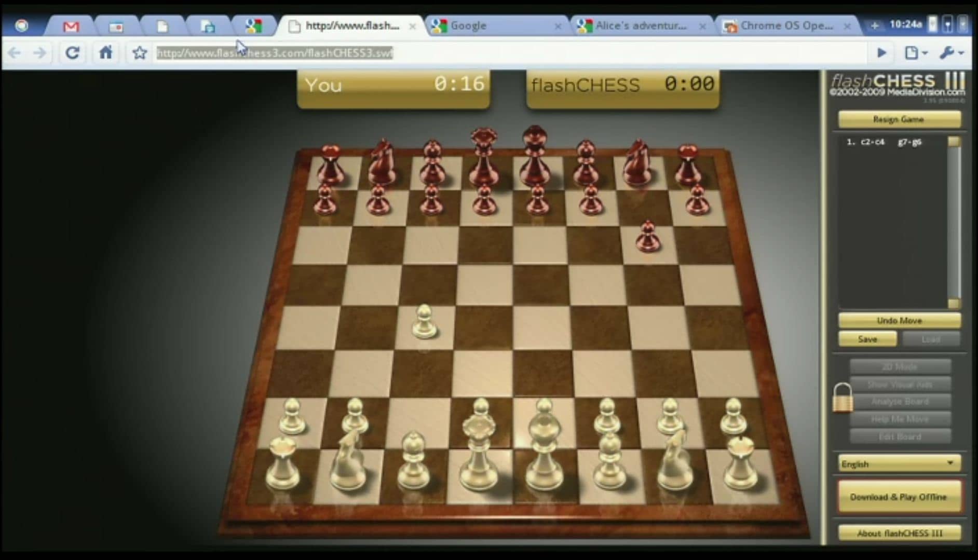The height and width of the screenshot is (560, 978).
Task: Click move list scrollbar down arrow
Action: 954,304
